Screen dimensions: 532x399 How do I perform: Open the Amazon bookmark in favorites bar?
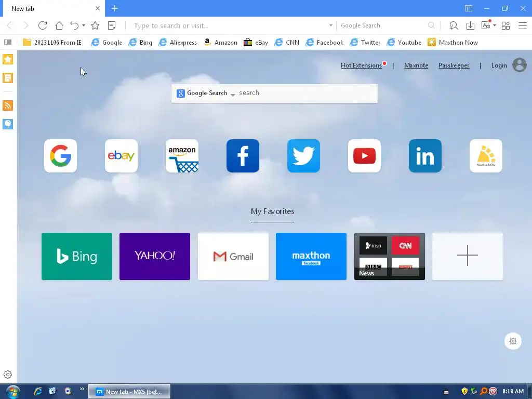(220, 42)
